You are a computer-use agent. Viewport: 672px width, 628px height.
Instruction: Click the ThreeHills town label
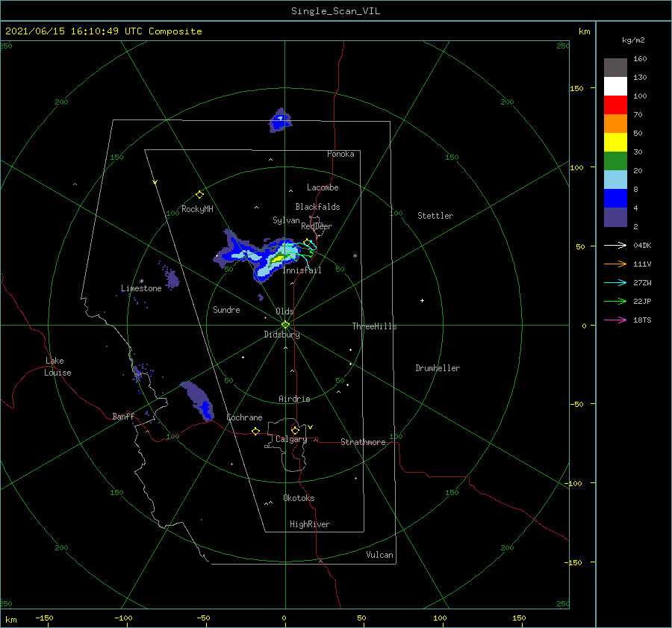click(375, 326)
